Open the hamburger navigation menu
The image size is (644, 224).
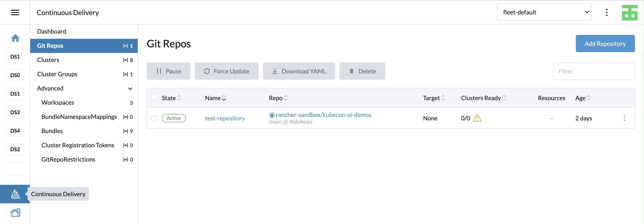point(15,12)
